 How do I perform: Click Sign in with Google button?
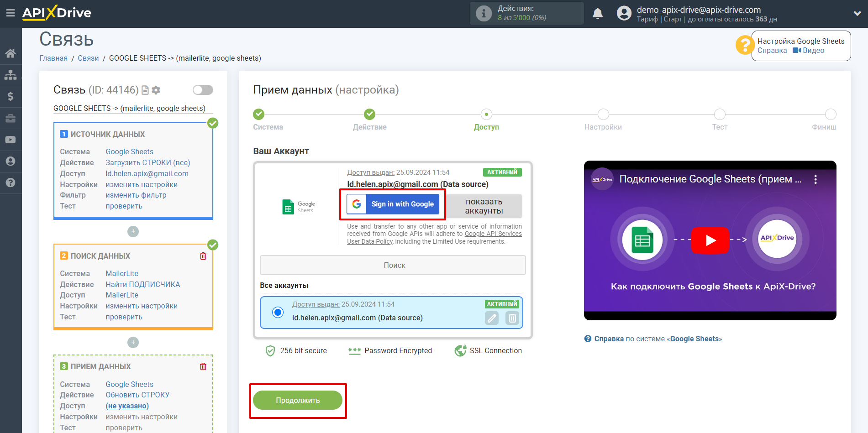(x=393, y=204)
